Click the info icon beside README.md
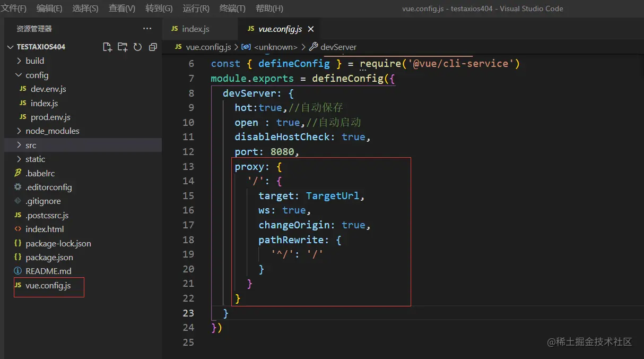The width and height of the screenshot is (644, 359). click(18, 271)
